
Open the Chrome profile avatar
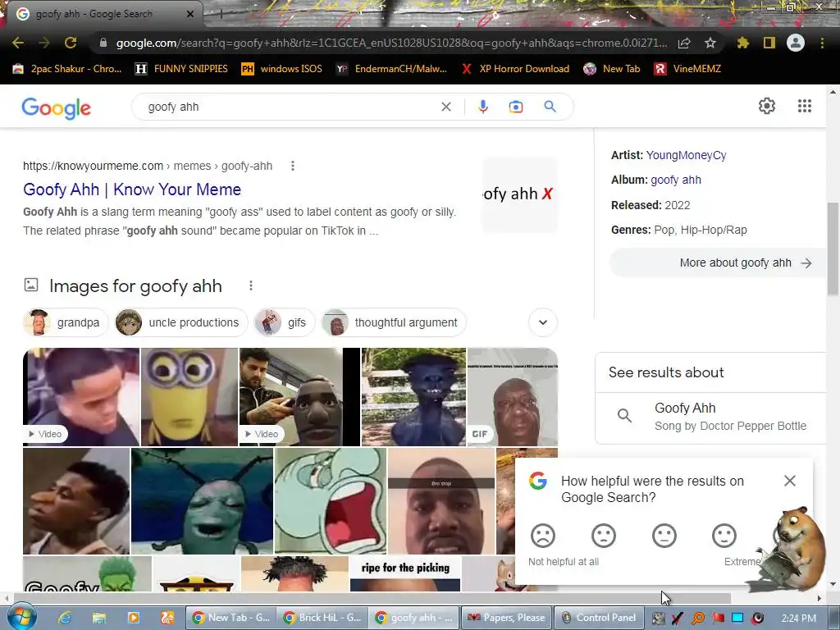click(x=796, y=43)
